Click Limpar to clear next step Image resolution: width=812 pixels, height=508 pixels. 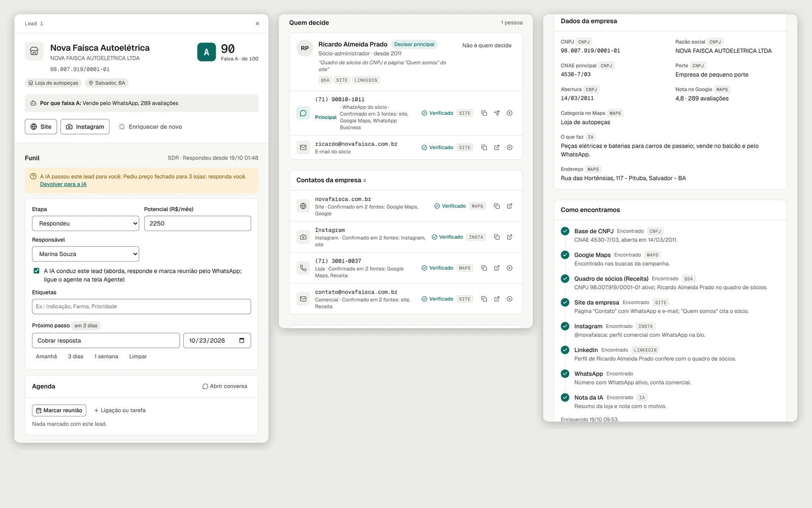138,357
